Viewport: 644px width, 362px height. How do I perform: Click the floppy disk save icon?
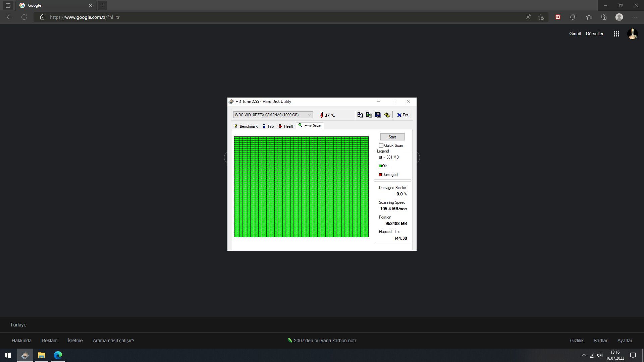(378, 115)
